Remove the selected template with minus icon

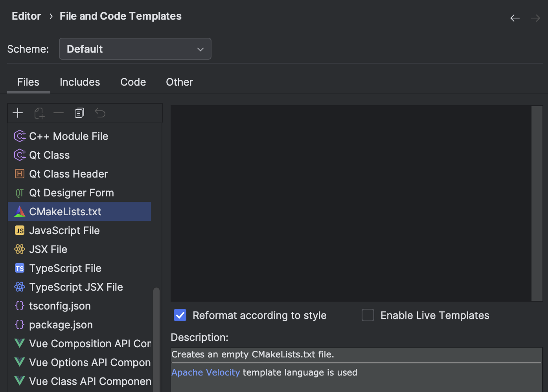[59, 113]
